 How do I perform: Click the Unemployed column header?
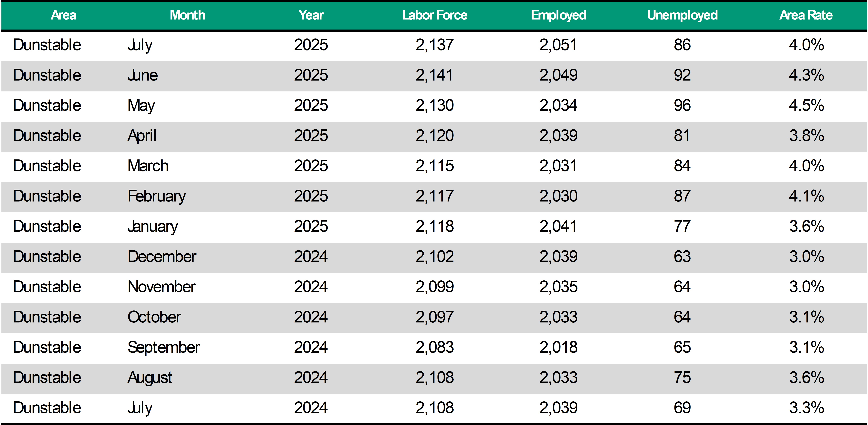(x=682, y=15)
